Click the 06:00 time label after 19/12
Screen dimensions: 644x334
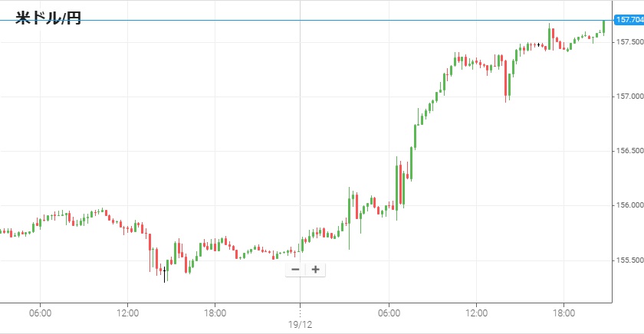click(x=389, y=313)
